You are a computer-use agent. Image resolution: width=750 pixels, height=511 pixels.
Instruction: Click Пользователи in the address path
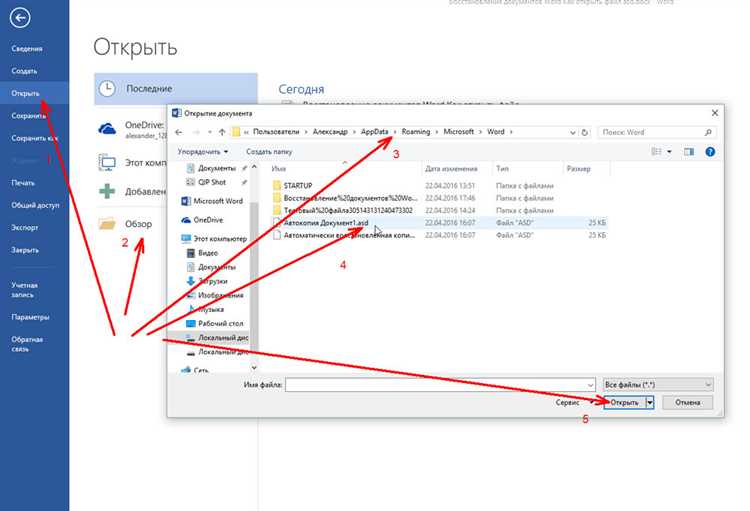(x=276, y=132)
